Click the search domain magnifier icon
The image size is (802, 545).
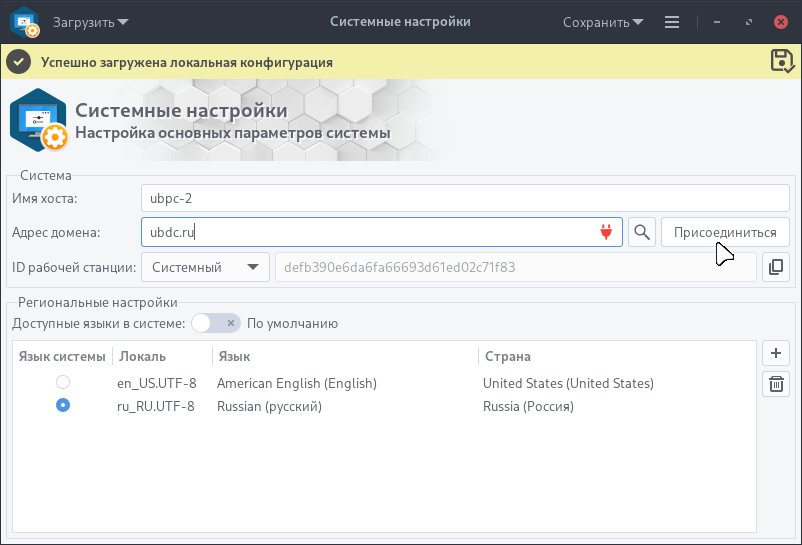pyautogui.click(x=642, y=232)
